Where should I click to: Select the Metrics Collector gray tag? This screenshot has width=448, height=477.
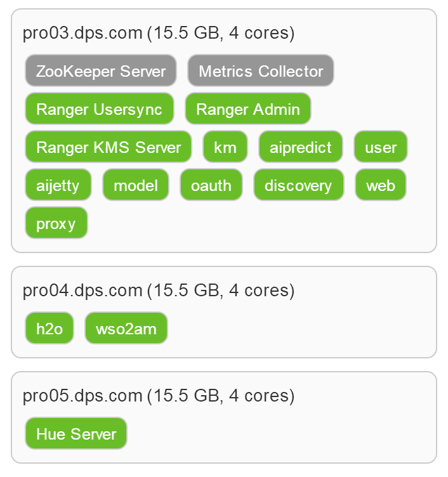coord(261,70)
